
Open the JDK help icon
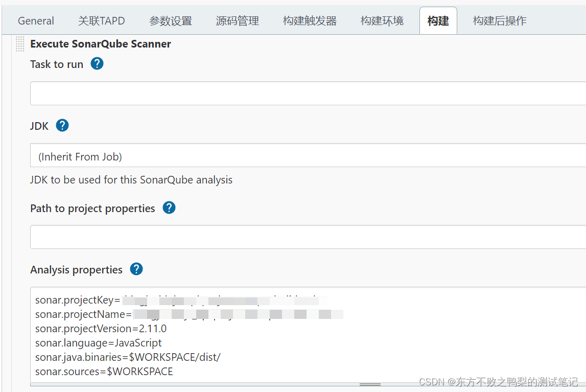(62, 125)
